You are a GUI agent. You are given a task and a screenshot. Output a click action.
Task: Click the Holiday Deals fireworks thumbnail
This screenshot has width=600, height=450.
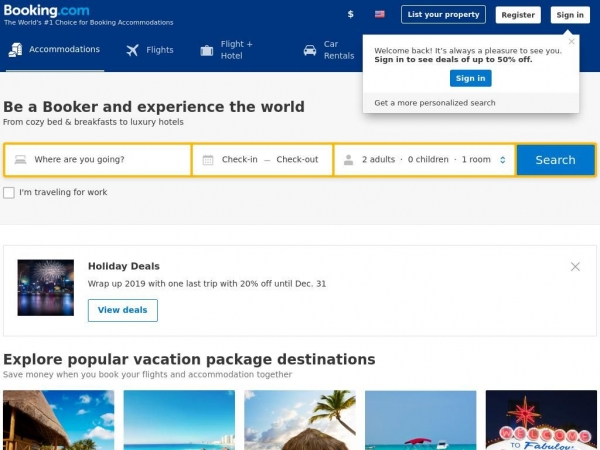pos(46,287)
